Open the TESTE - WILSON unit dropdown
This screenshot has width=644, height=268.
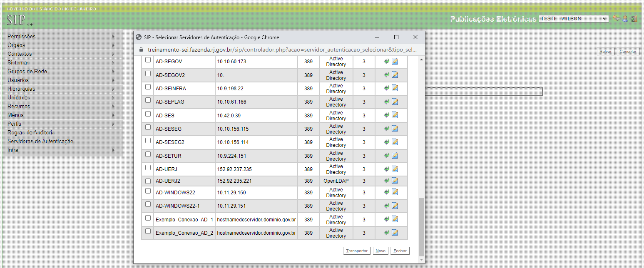coord(573,19)
